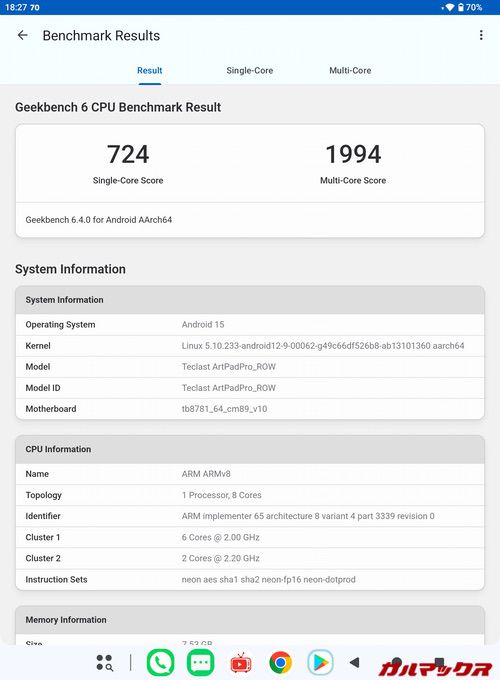This screenshot has height=680, width=500.
Task: Select the Kernel version row
Action: click(x=250, y=346)
